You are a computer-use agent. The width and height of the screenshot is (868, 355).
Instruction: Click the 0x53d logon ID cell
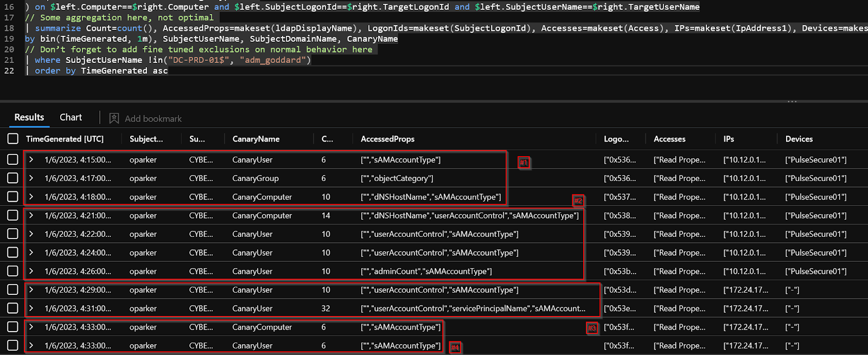click(x=620, y=289)
